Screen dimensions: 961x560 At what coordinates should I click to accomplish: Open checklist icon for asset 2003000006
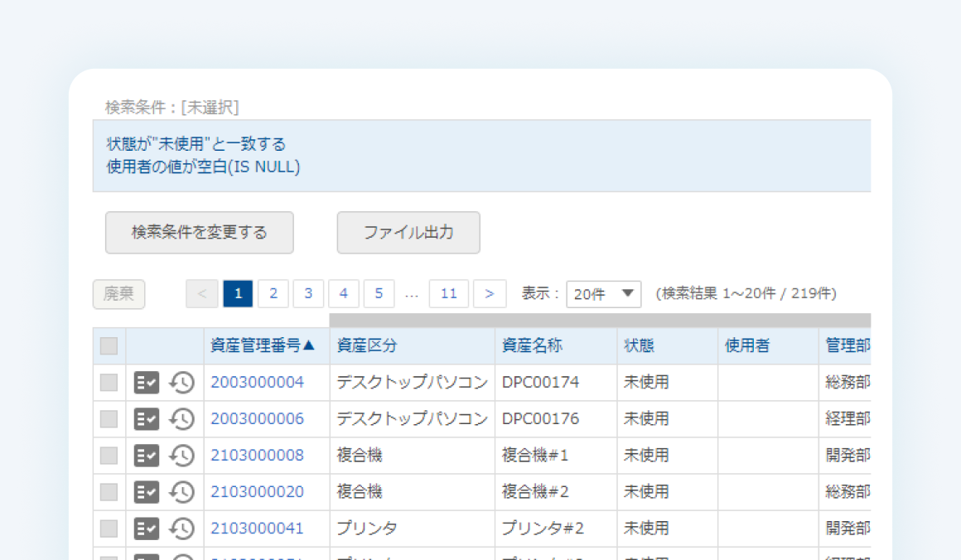click(147, 419)
